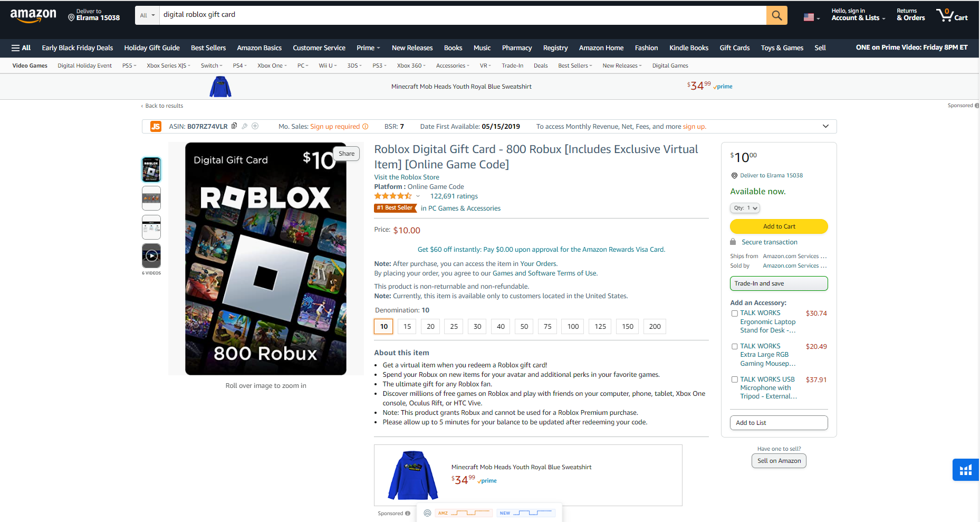The height and width of the screenshot is (522, 980).
Task: Select the 100 denomination option
Action: coord(573,327)
